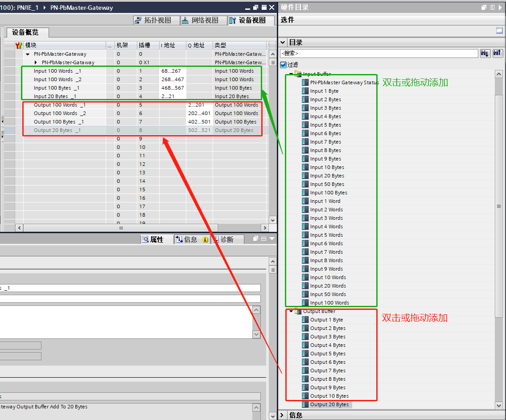Toggle the catalog view options icon
The width and height of the screenshot is (506, 420).
click(499, 31)
